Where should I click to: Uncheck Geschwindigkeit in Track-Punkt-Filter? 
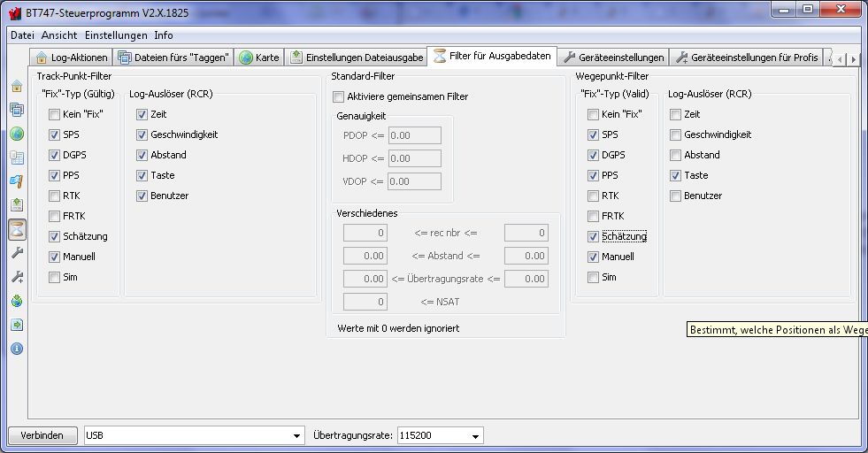pos(142,134)
